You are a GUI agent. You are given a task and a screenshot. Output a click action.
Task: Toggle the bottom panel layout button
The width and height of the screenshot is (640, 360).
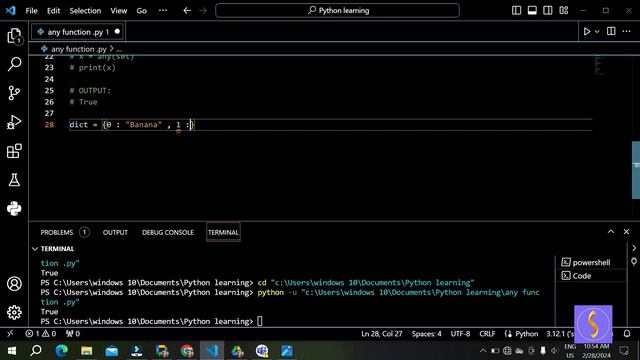(x=532, y=10)
